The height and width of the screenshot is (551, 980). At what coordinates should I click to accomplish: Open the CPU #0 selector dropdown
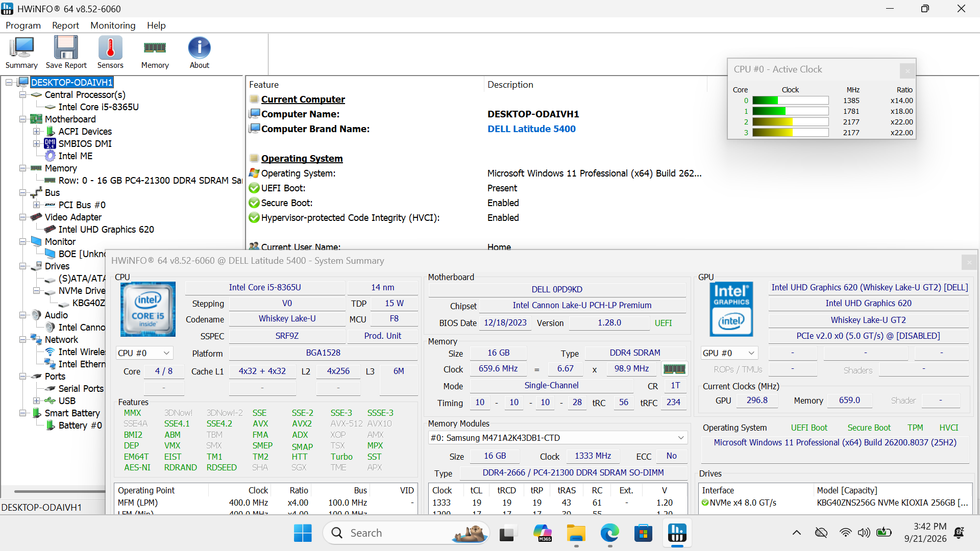click(x=144, y=353)
